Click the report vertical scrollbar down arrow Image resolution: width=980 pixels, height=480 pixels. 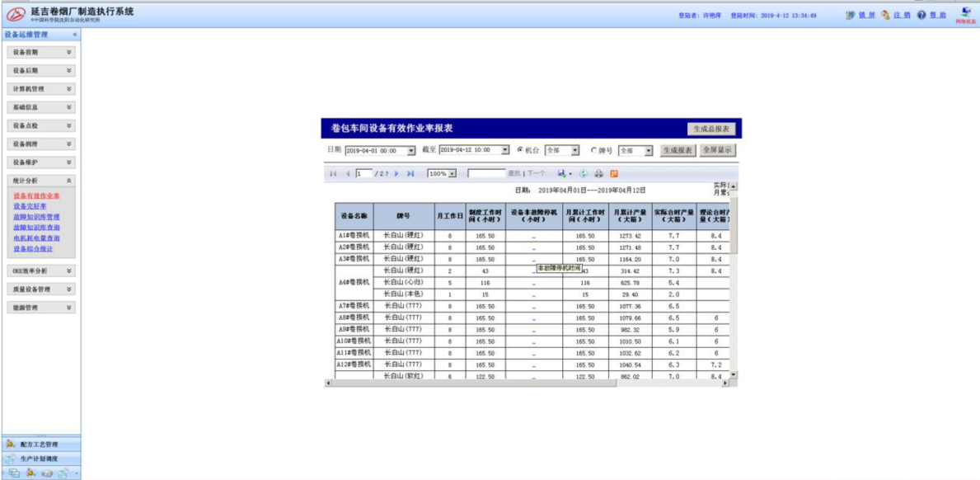click(x=734, y=375)
